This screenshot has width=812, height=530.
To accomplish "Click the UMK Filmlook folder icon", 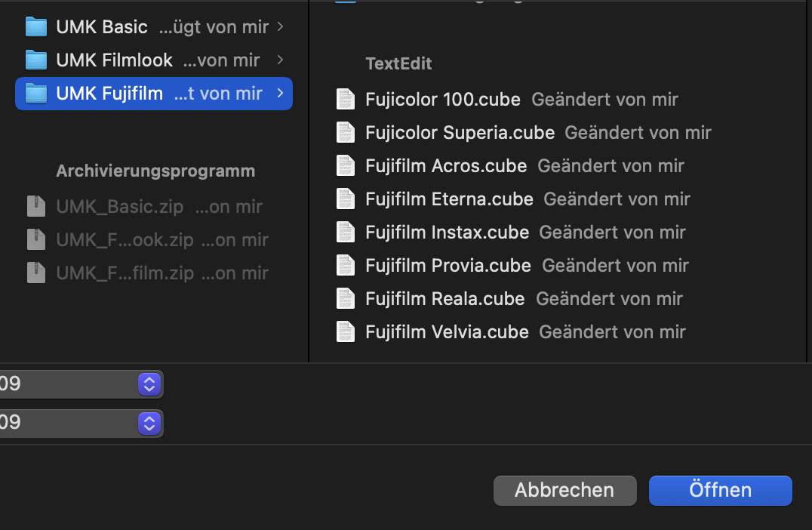I will click(36, 60).
